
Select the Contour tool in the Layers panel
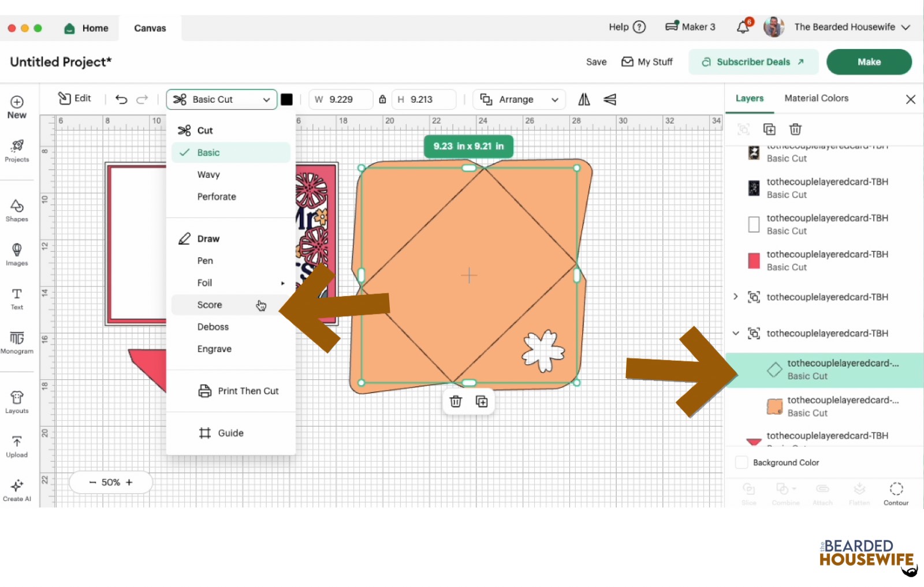[x=896, y=493]
